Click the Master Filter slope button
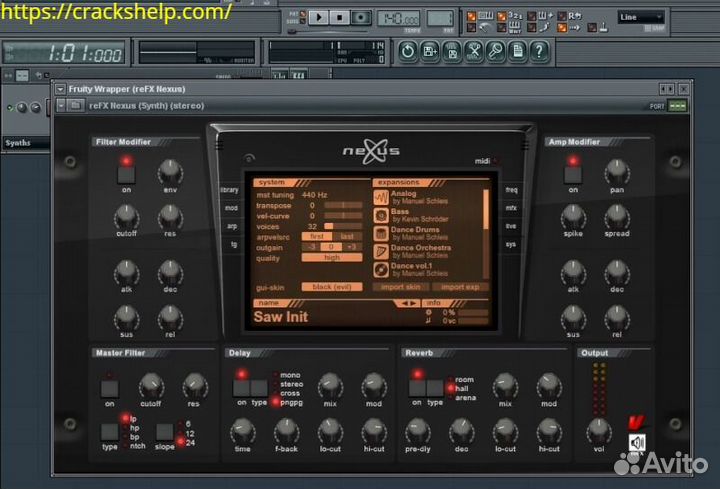This screenshot has width=720, height=489. 164,432
